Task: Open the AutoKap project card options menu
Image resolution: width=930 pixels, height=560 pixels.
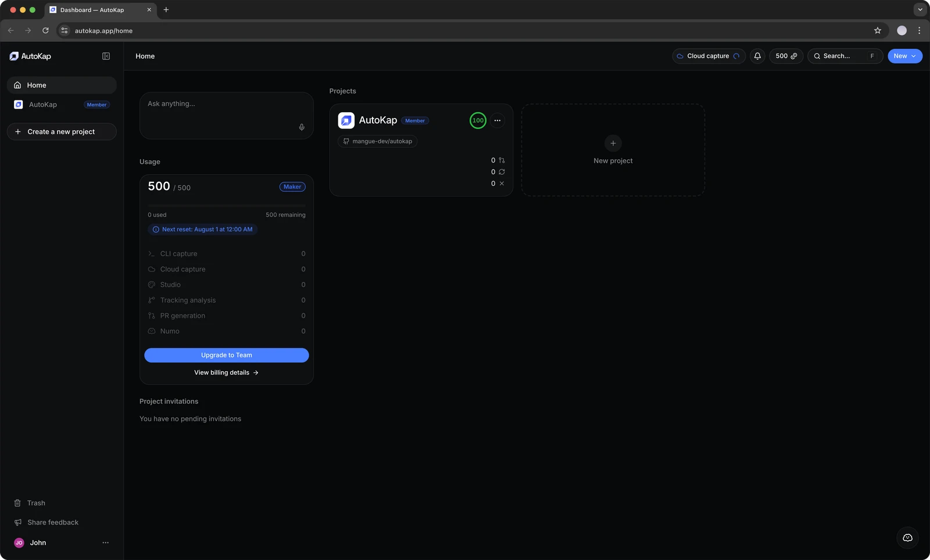Action: (x=497, y=120)
